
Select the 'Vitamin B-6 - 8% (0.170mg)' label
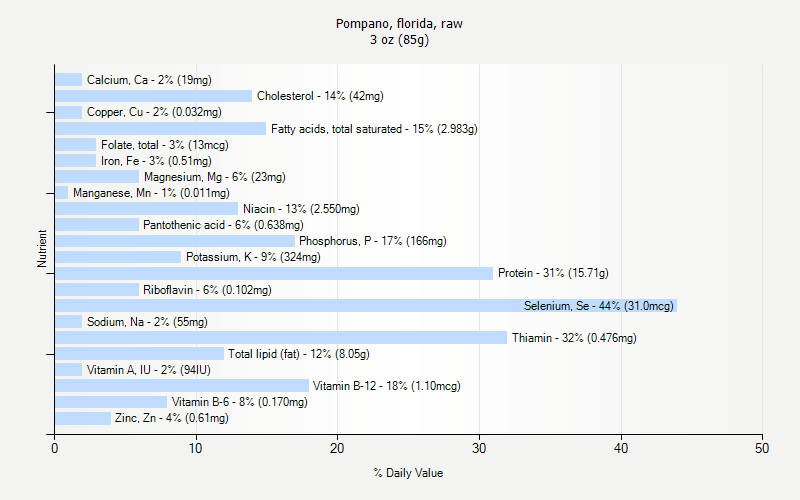[239, 402]
